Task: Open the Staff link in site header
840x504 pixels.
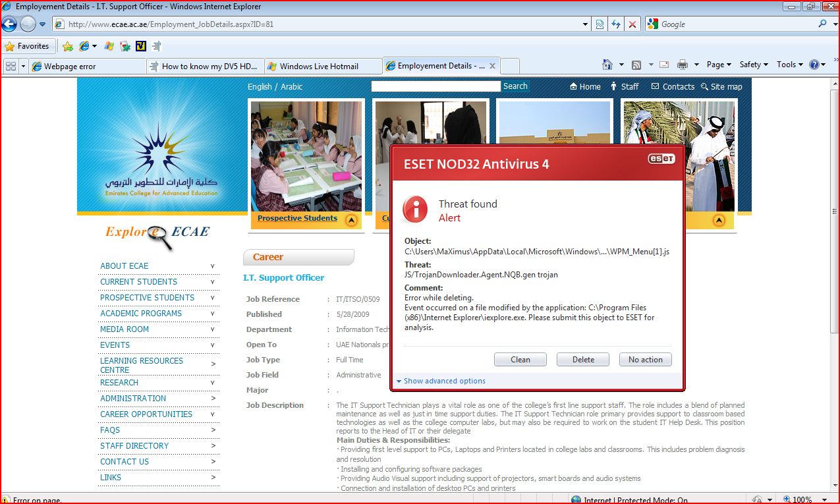Action: coord(625,86)
